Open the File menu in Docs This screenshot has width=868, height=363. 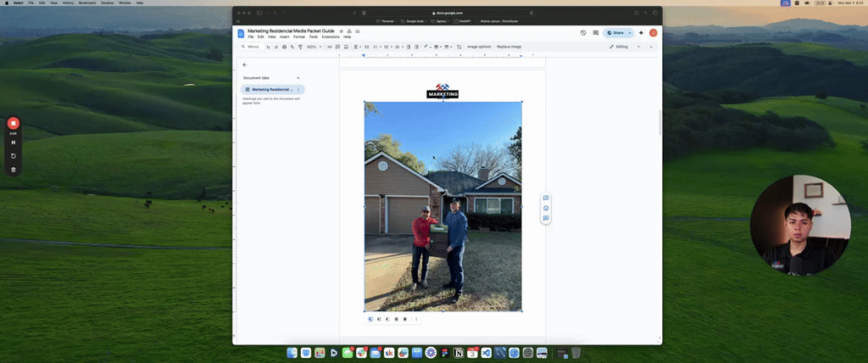(x=251, y=36)
